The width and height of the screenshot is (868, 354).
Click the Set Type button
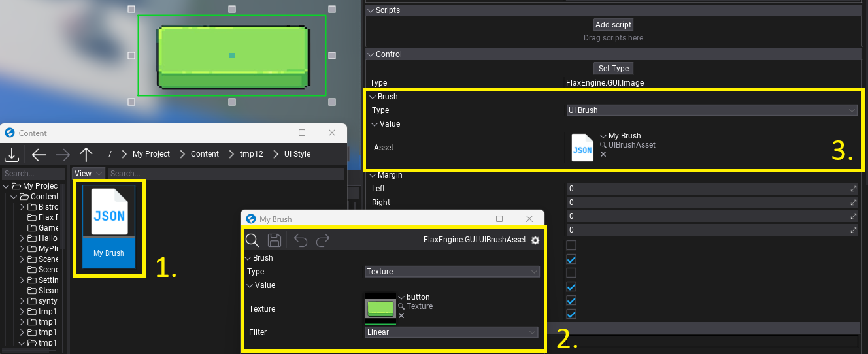(613, 69)
